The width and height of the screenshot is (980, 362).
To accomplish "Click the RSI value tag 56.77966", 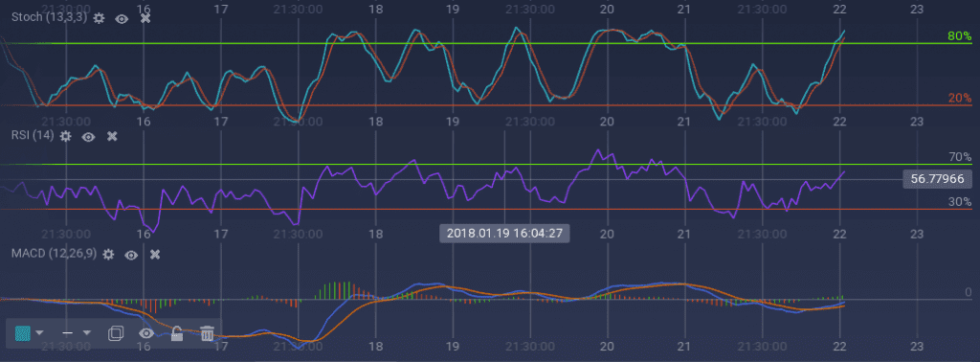I will tap(938, 179).
